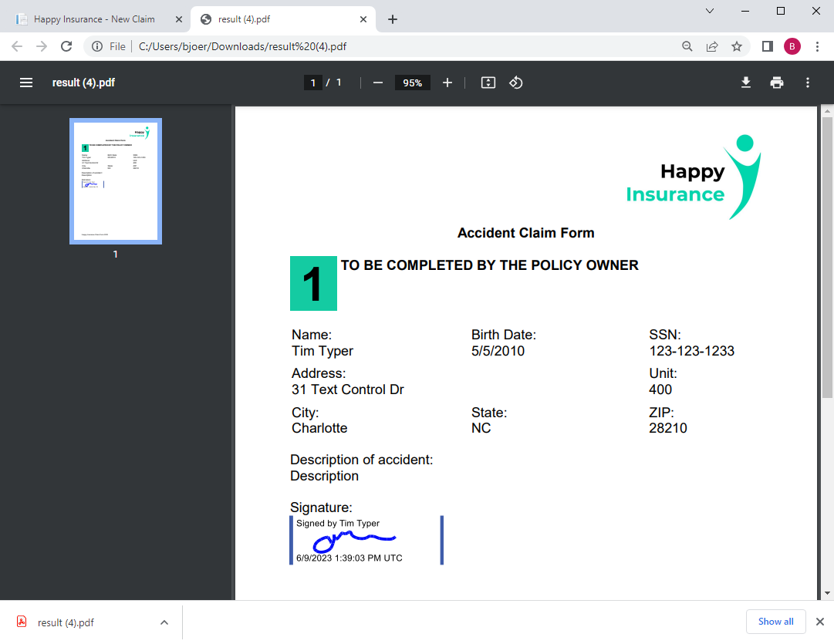
Task: Click the fit to page icon
Action: point(488,83)
